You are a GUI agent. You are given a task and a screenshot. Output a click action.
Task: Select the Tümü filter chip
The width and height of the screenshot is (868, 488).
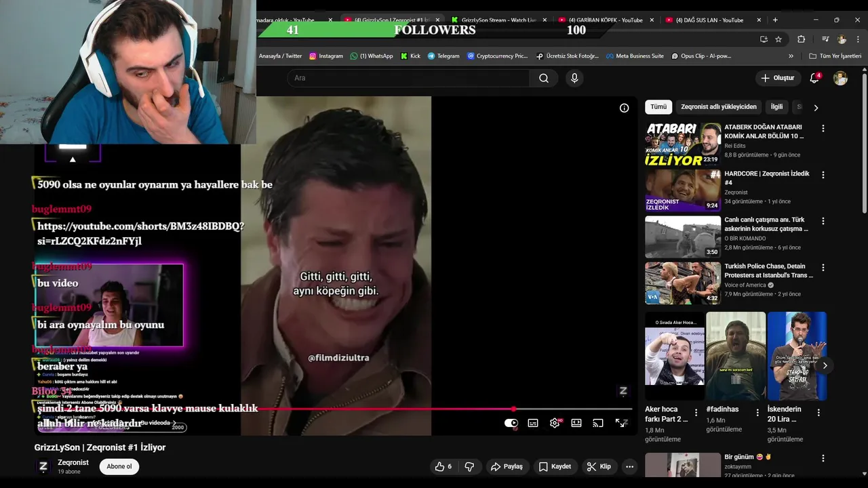point(658,106)
